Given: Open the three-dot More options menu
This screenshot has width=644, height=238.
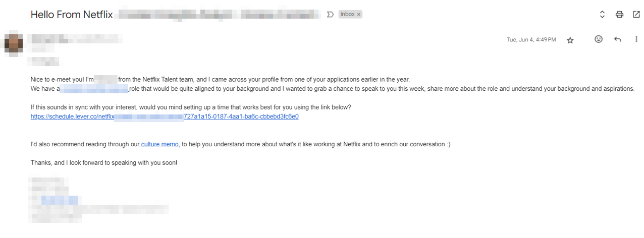Looking at the screenshot, I should tap(636, 39).
